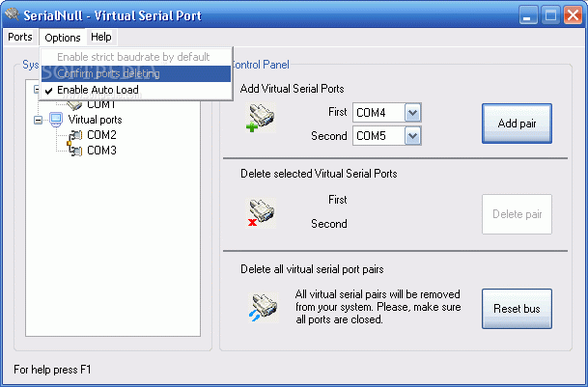Open the First port COM4 dropdown
The height and width of the screenshot is (387, 588).
413,113
